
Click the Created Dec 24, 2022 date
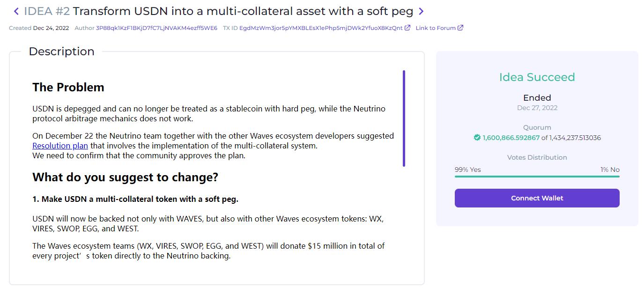(51, 28)
